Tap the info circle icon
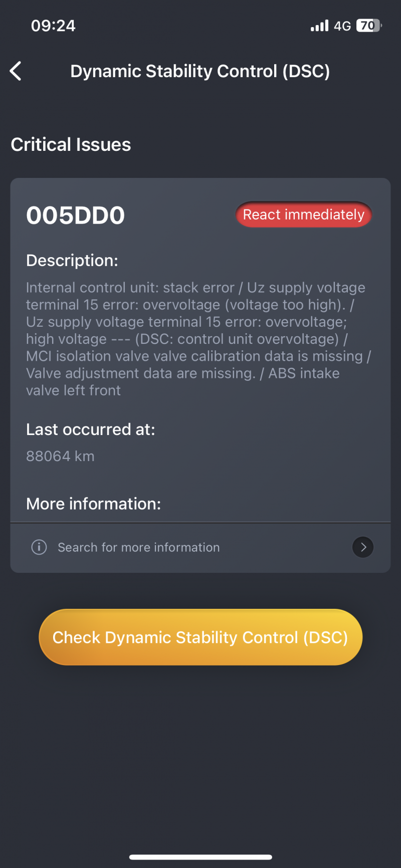Viewport: 401px width, 868px height. click(39, 547)
